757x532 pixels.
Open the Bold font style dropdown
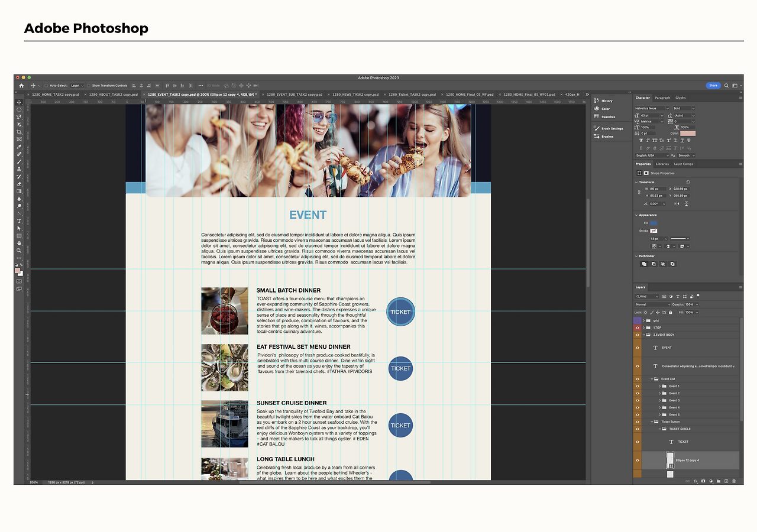pos(684,108)
